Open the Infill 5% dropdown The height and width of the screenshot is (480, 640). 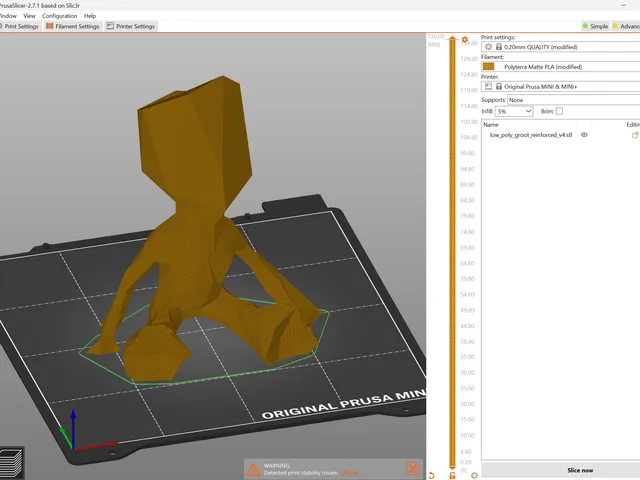click(514, 111)
